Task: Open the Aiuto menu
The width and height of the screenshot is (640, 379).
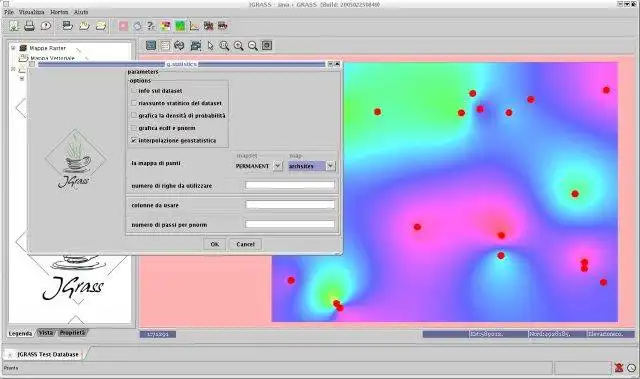Action: click(x=81, y=12)
